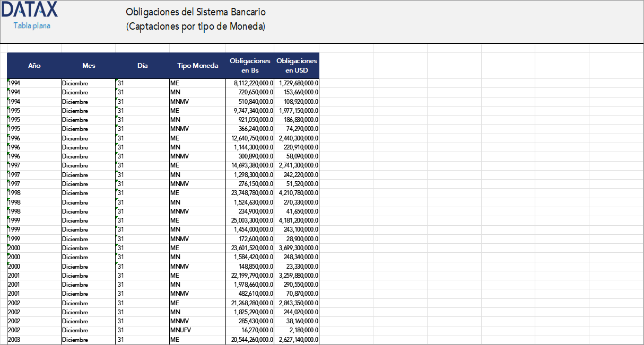Image resolution: width=644 pixels, height=345 pixels.
Task: Open the 'Tabla plana' link under the logo
Action: (29, 24)
